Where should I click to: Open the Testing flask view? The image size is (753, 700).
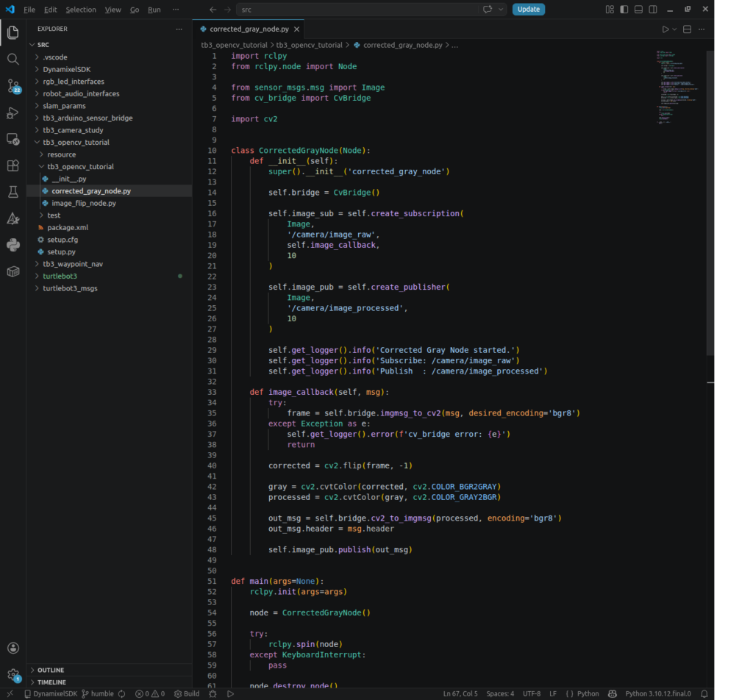[x=13, y=192]
